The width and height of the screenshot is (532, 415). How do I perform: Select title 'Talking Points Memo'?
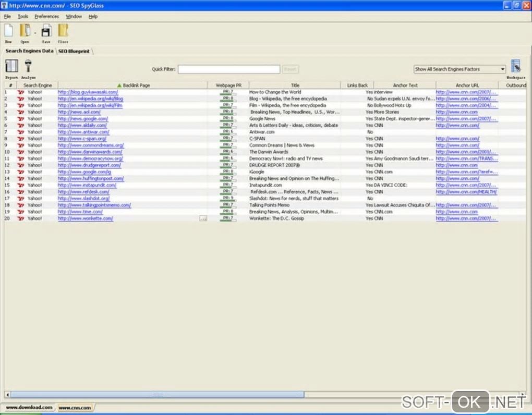(270, 205)
